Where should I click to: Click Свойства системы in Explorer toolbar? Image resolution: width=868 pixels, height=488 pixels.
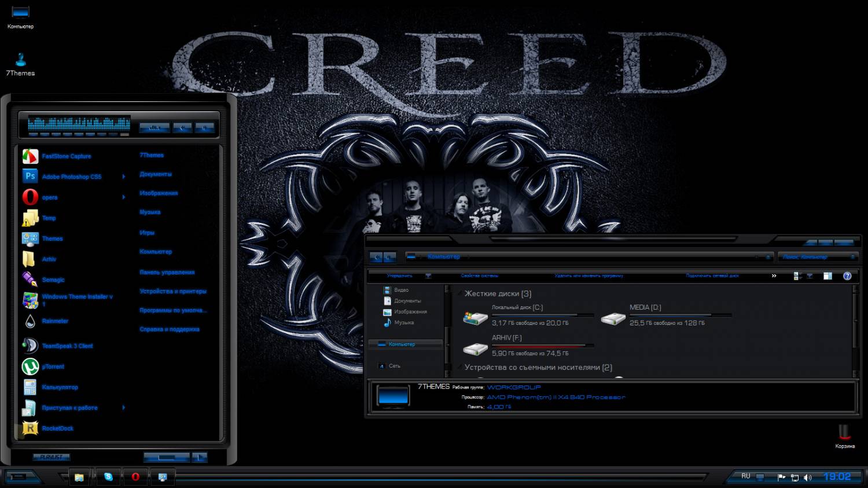[x=480, y=276]
